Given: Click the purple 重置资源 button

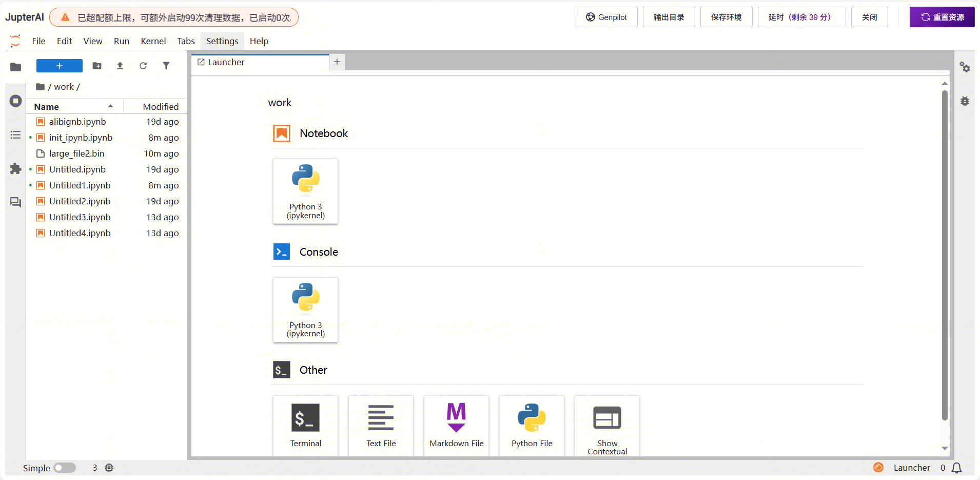Looking at the screenshot, I should (942, 17).
